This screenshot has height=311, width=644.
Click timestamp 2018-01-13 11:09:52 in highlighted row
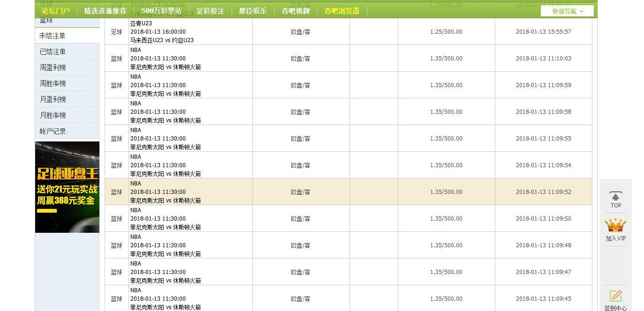click(x=543, y=192)
